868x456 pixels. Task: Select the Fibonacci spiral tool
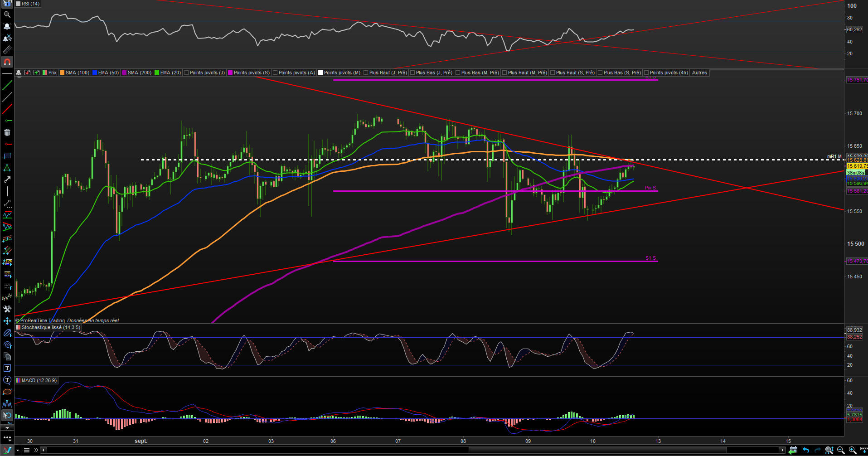click(x=7, y=344)
